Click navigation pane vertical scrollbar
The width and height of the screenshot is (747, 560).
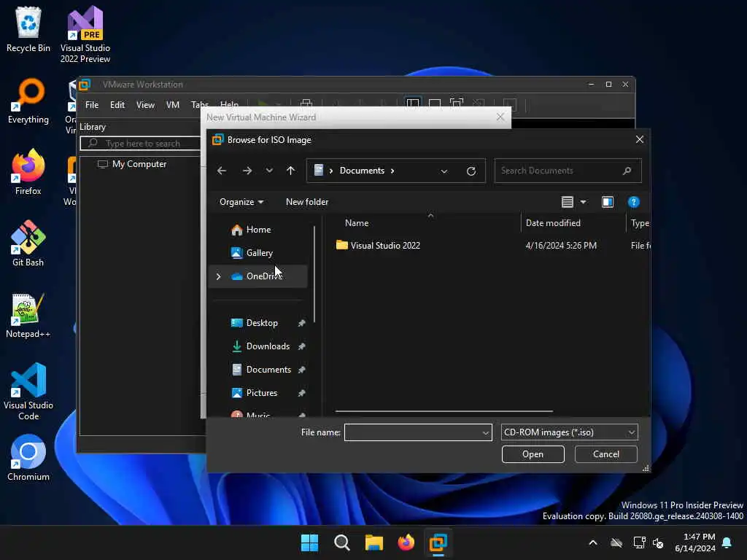tap(314, 274)
